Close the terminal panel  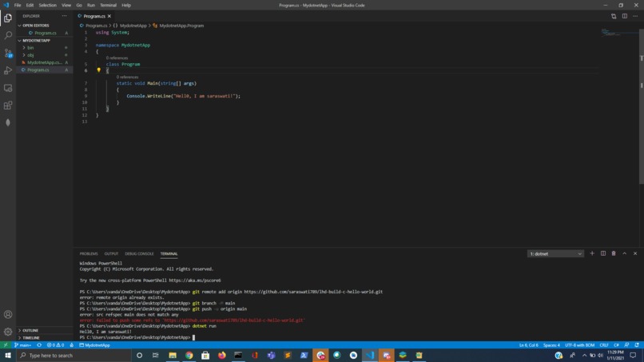635,253
